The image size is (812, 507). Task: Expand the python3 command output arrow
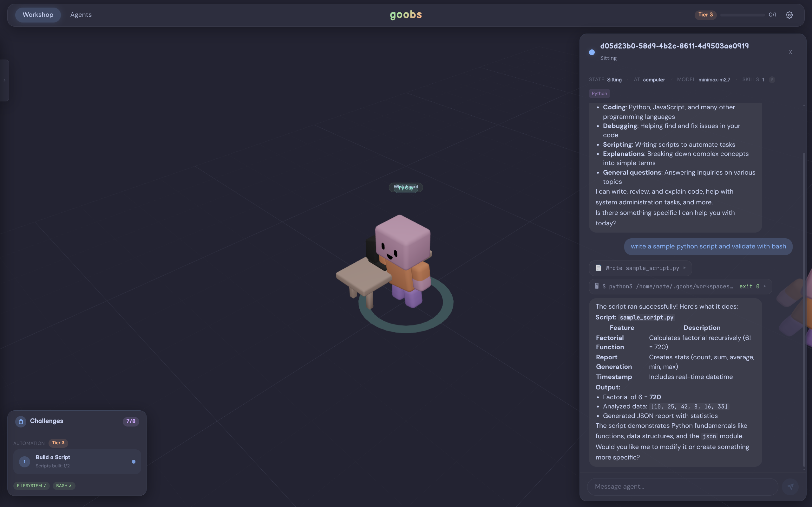tap(765, 286)
